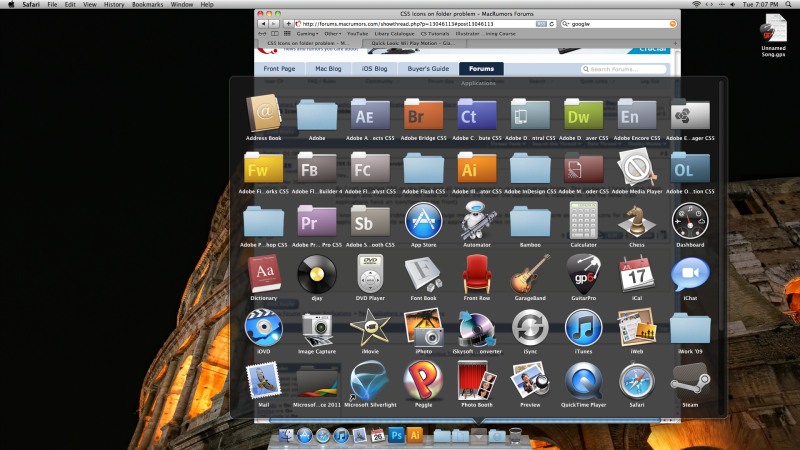Launch Automator
Image resolution: width=800 pixels, height=450 pixels.
point(477,221)
